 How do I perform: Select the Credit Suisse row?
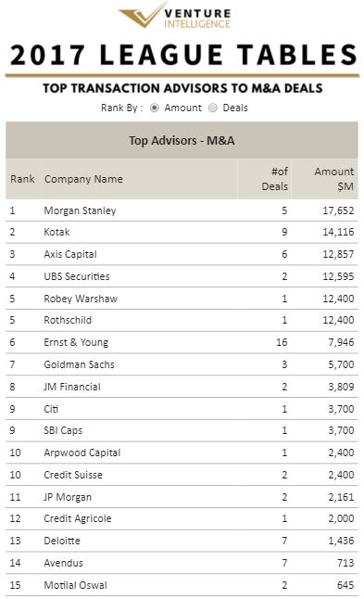[182, 475]
